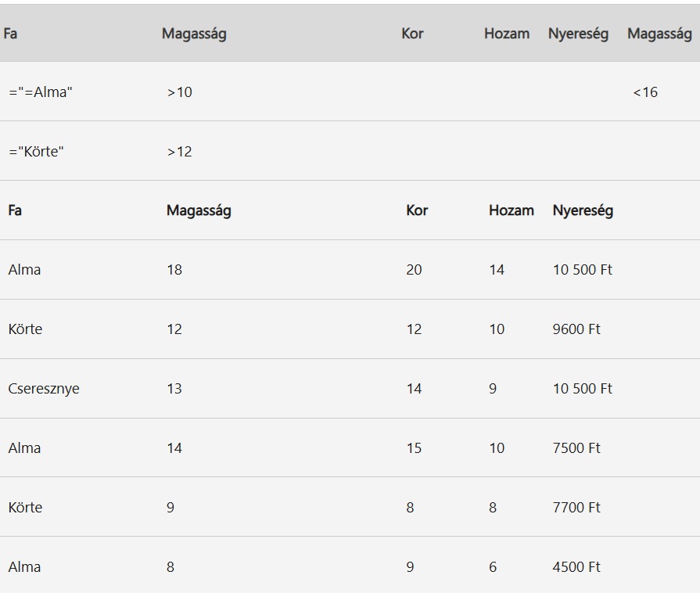Screen dimensions: 700x593
Task: Select the 9600 Ft profit cell
Action: (x=576, y=329)
